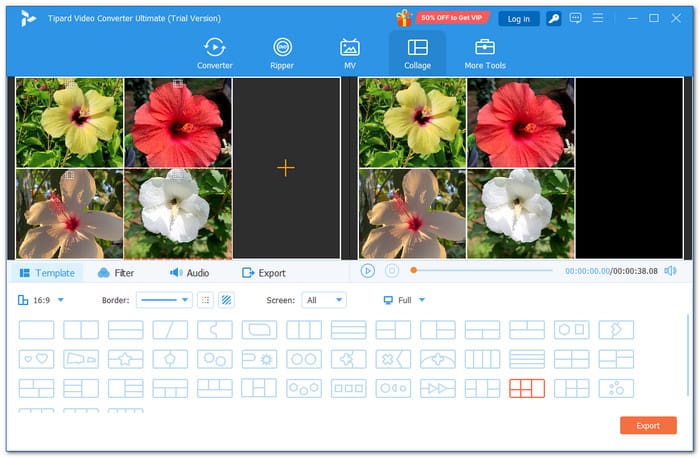Image resolution: width=700 pixels, height=458 pixels.
Task: Choose the star in center template
Action: click(x=125, y=359)
